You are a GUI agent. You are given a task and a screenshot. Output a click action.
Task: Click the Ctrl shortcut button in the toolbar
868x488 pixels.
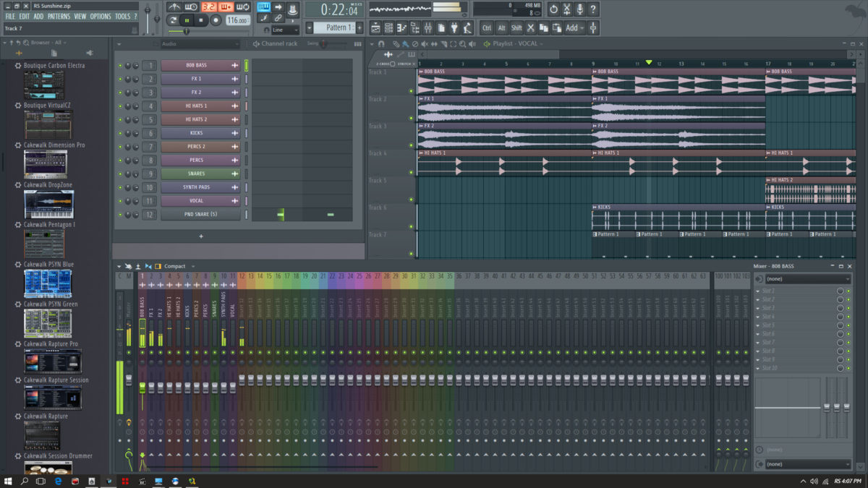487,27
